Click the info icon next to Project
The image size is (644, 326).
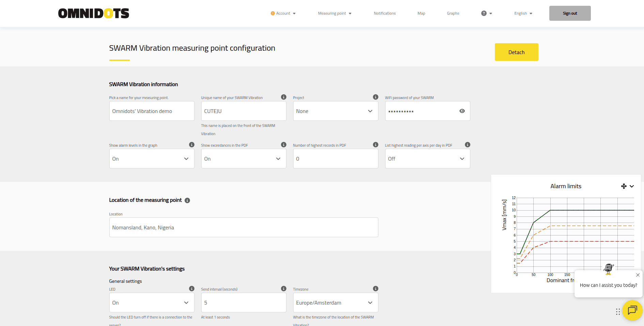tap(375, 97)
